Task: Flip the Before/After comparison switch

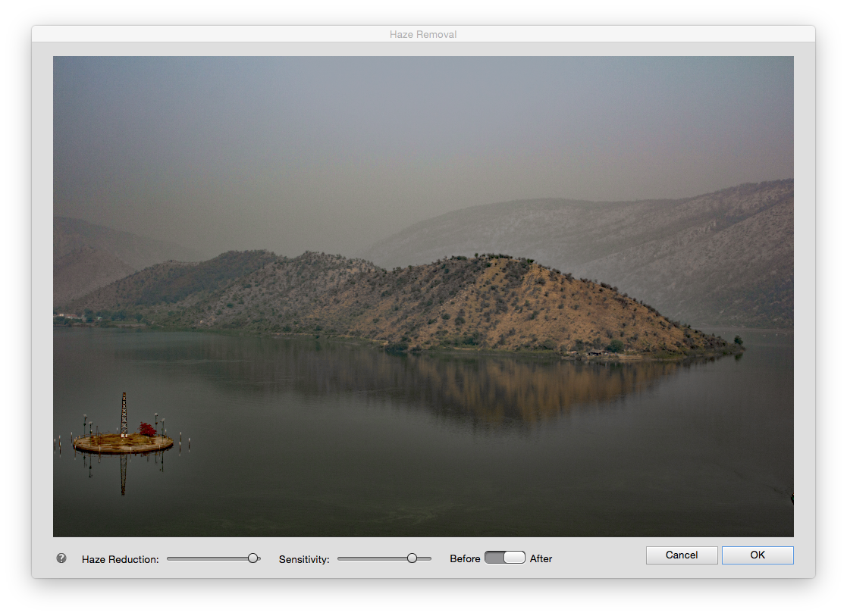Action: coord(504,558)
